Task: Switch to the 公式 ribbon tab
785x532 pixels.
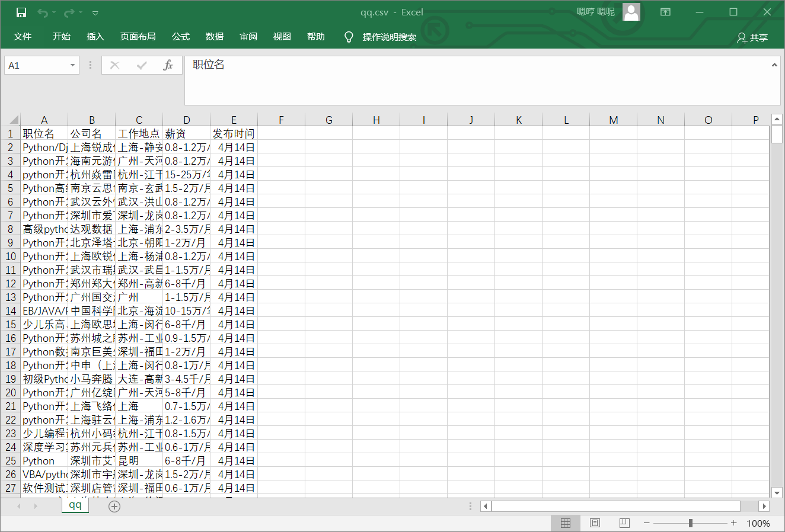Action: click(181, 37)
